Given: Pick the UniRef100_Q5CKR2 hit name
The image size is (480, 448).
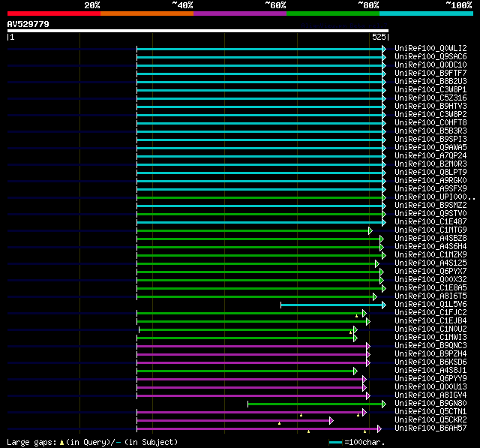Looking at the screenshot, I should coord(430,420).
